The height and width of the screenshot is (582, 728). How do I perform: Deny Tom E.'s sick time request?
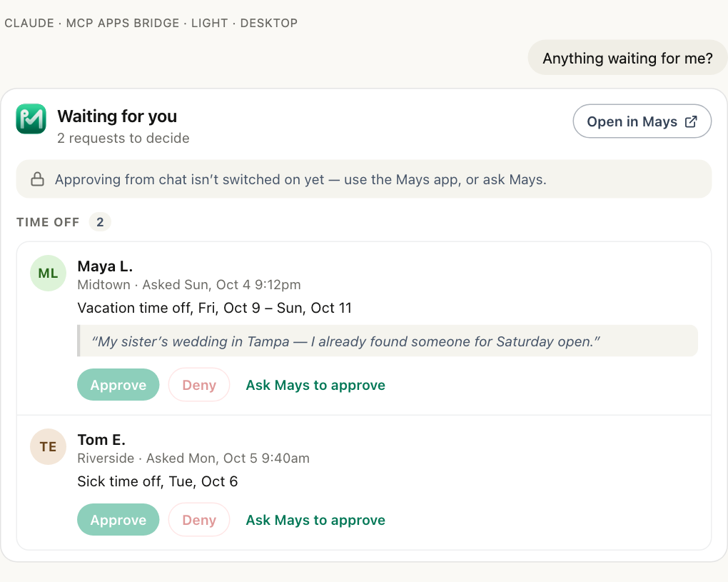(198, 519)
